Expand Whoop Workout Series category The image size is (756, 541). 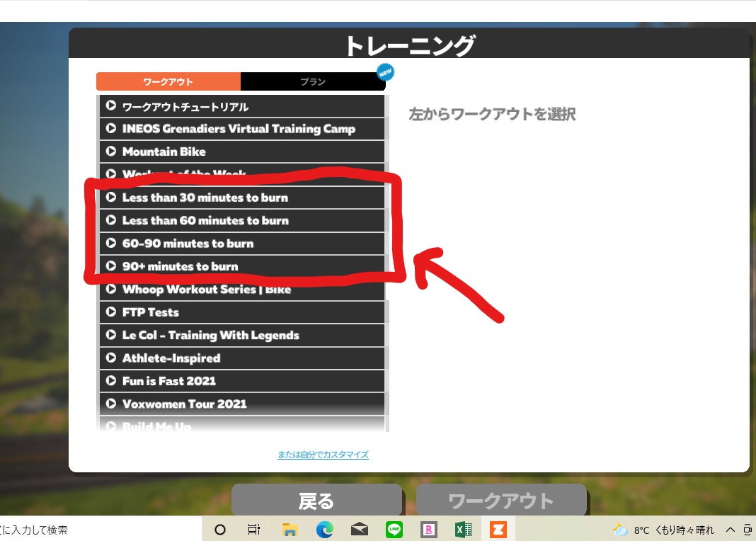[x=242, y=290]
